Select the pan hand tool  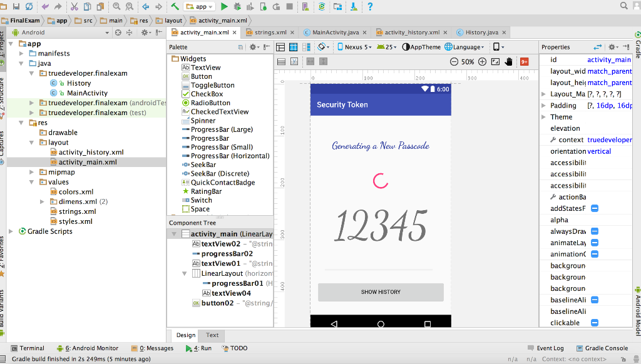[x=508, y=62]
